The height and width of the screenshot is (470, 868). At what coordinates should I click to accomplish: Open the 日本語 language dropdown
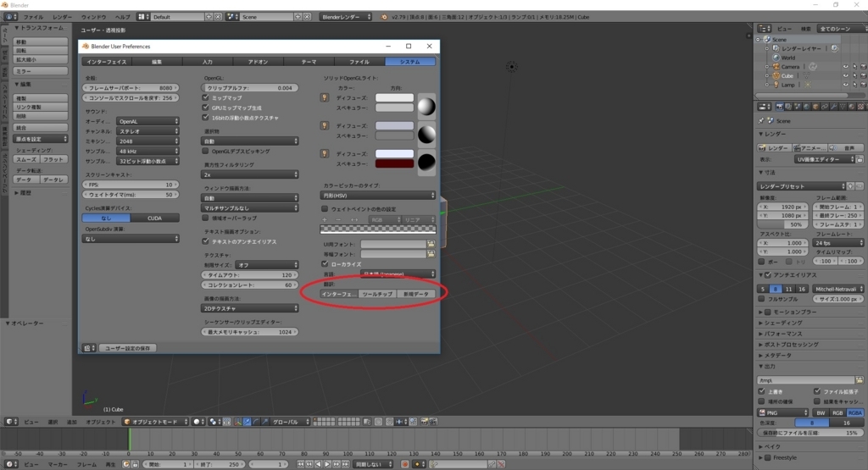pos(398,274)
